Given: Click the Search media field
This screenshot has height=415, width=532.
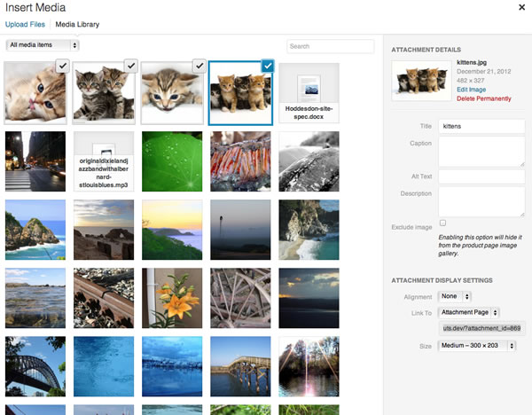Looking at the screenshot, I should [331, 46].
